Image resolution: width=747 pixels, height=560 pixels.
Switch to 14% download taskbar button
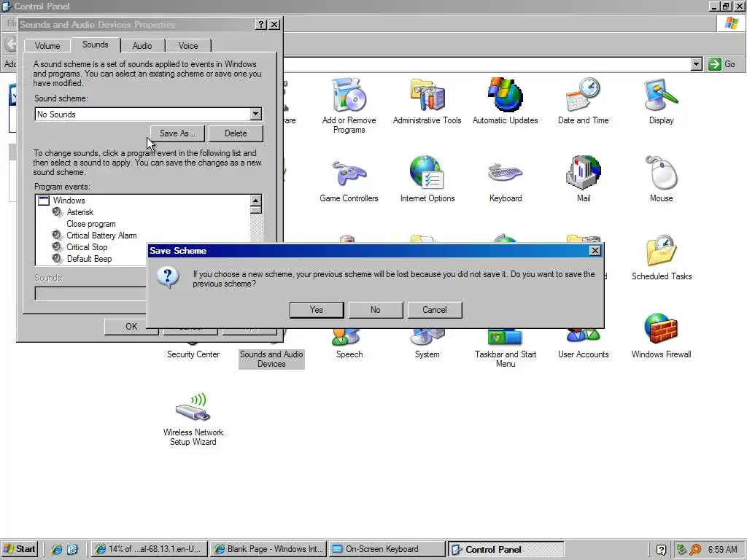pos(150,549)
